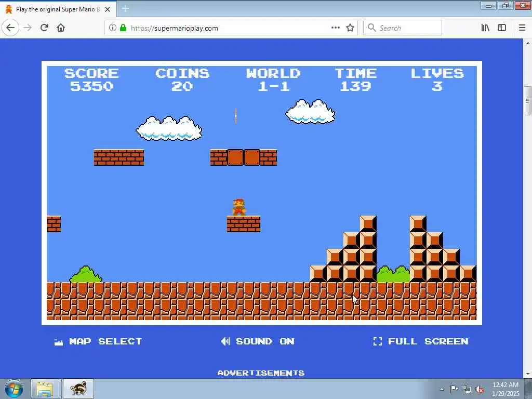Click the muted volume tray icon

pyautogui.click(x=480, y=390)
